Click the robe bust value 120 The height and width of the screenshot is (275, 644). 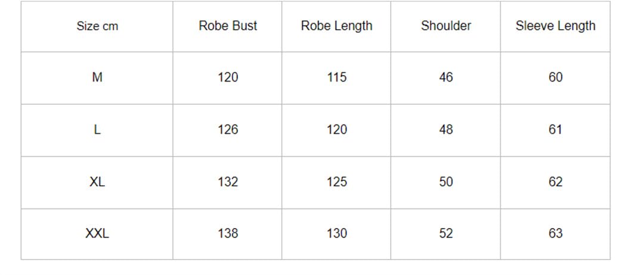pyautogui.click(x=228, y=77)
